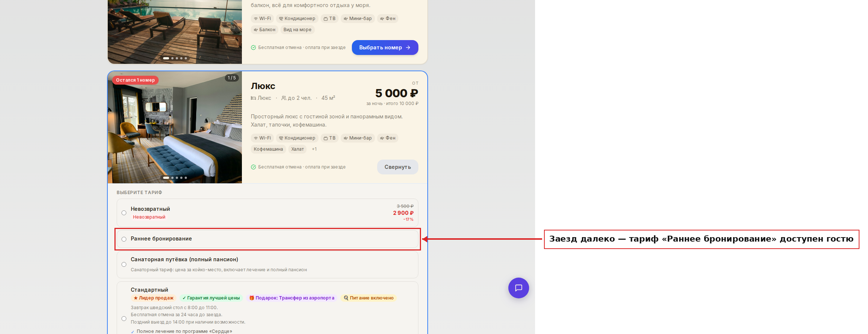
Task: Click the Люкс room photo carousel dots
Action: 175,178
